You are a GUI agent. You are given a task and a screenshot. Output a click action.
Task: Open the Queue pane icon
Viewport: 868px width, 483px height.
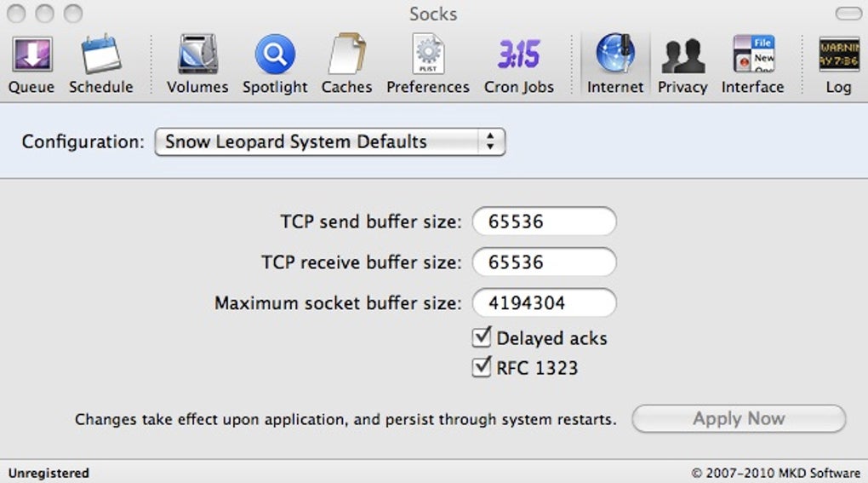(x=31, y=55)
